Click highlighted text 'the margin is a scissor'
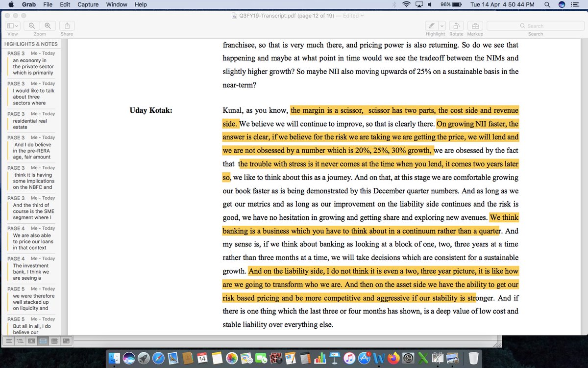Viewport: 588px width, 368px height. pos(327,110)
